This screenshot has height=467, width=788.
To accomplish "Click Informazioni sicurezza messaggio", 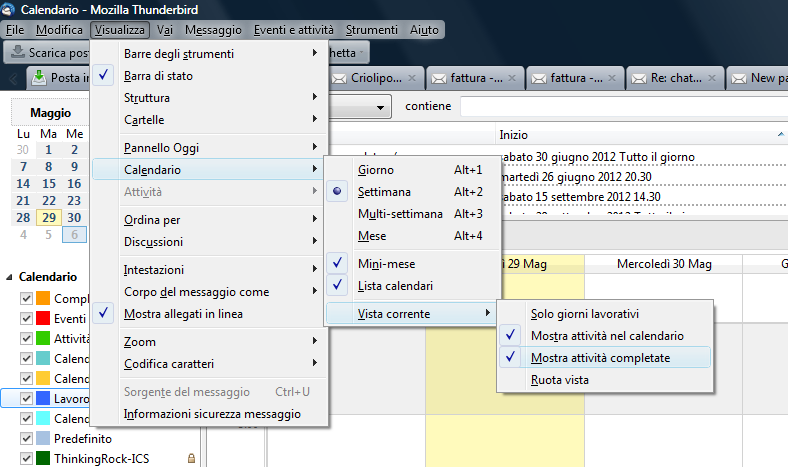I will click(x=209, y=414).
